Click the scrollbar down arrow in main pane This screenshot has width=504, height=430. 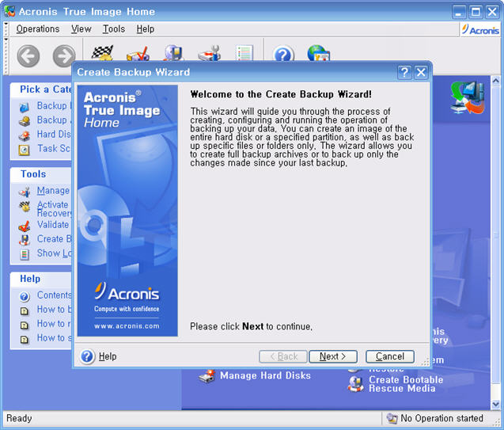(495, 405)
